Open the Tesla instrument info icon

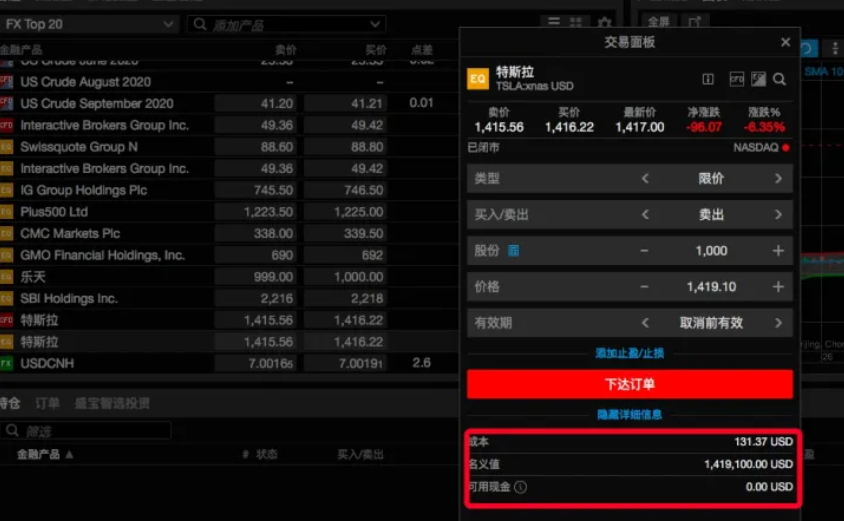708,80
